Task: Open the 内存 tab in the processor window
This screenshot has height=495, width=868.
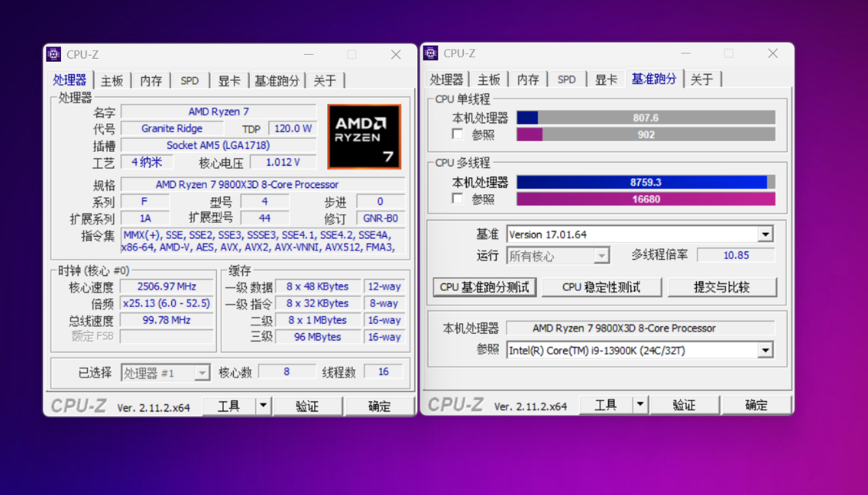Action: click(150, 81)
